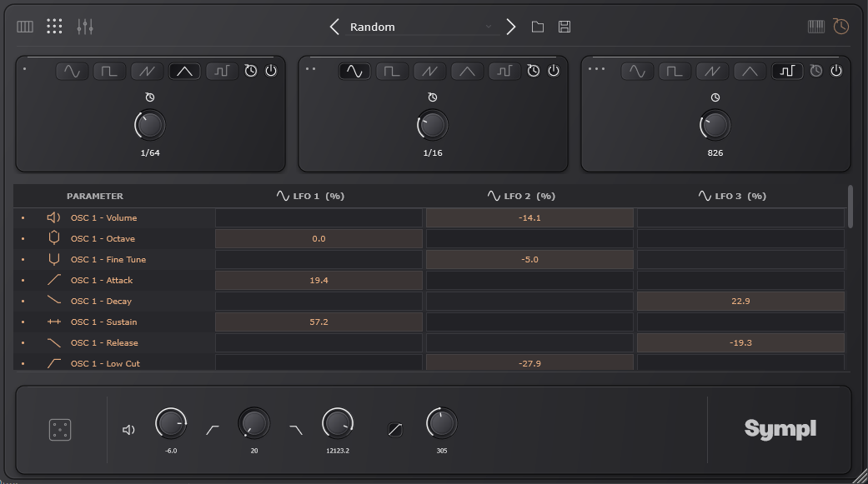The height and width of the screenshot is (484, 868).
Task: Adjust the LFO 3 rate knob at 826
Action: (715, 125)
